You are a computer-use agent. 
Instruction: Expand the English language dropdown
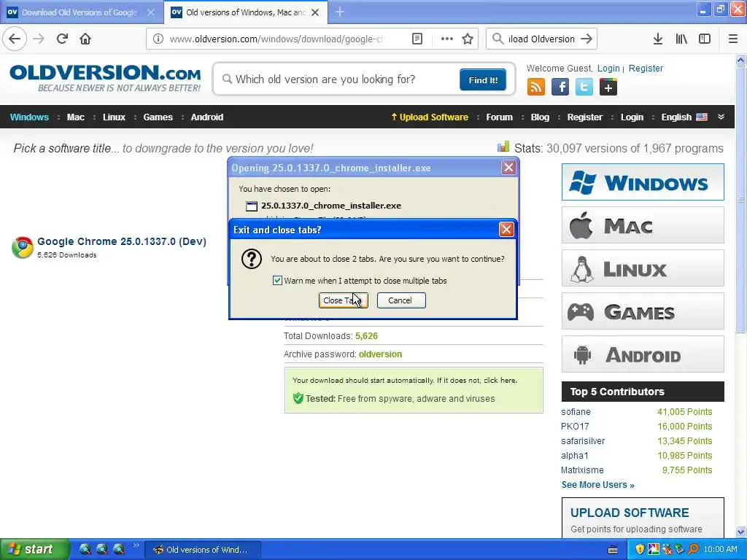684,117
